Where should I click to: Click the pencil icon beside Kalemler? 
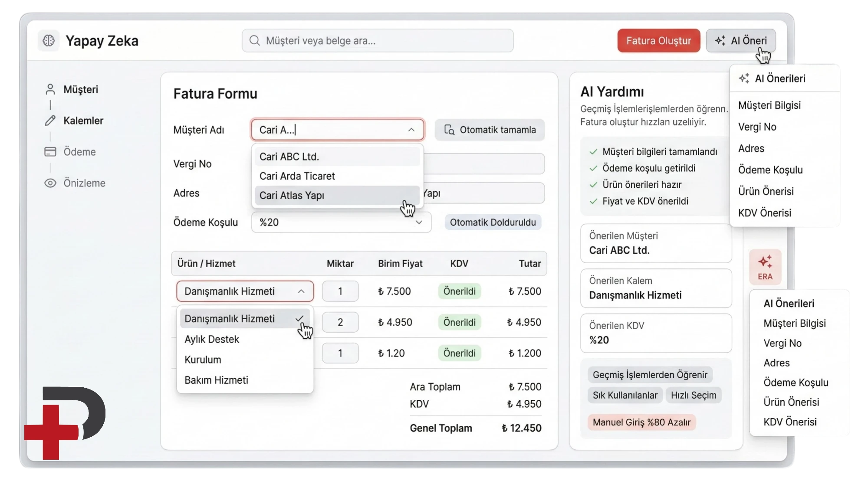click(50, 121)
